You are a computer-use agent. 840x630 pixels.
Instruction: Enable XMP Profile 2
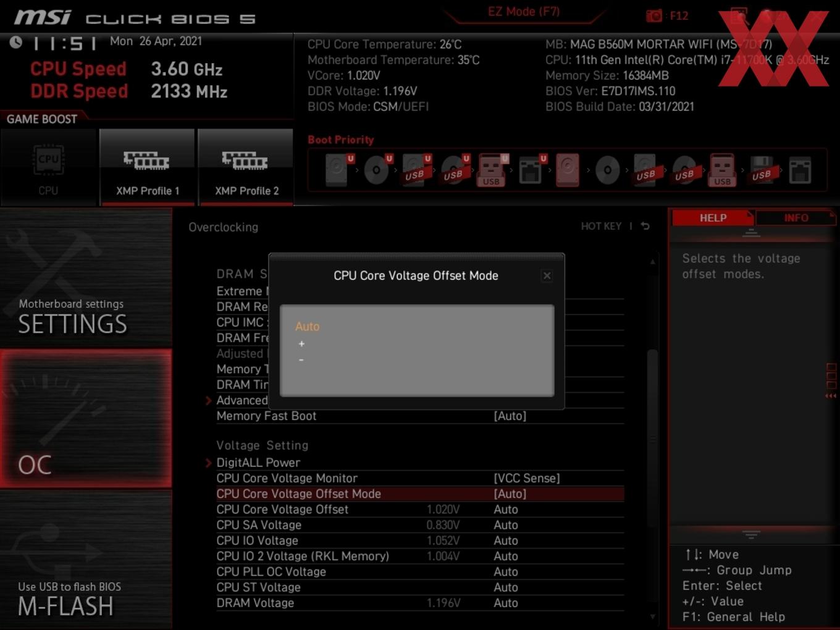(x=246, y=167)
